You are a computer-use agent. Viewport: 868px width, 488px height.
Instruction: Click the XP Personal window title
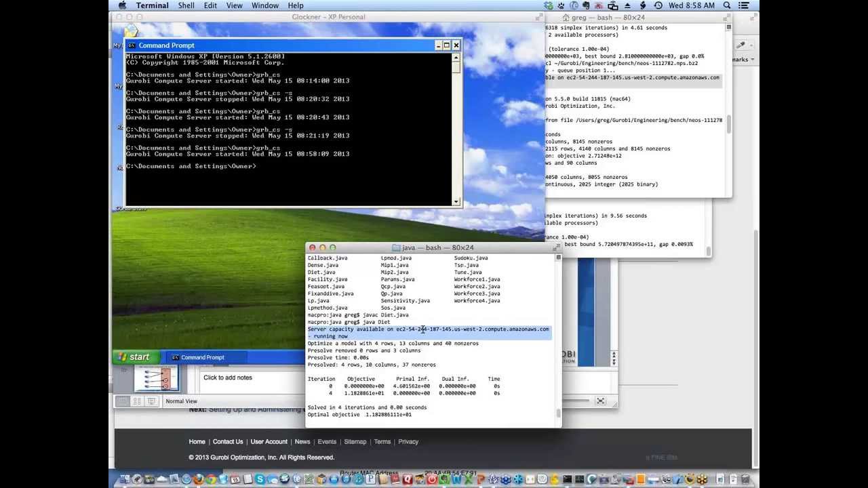click(328, 17)
